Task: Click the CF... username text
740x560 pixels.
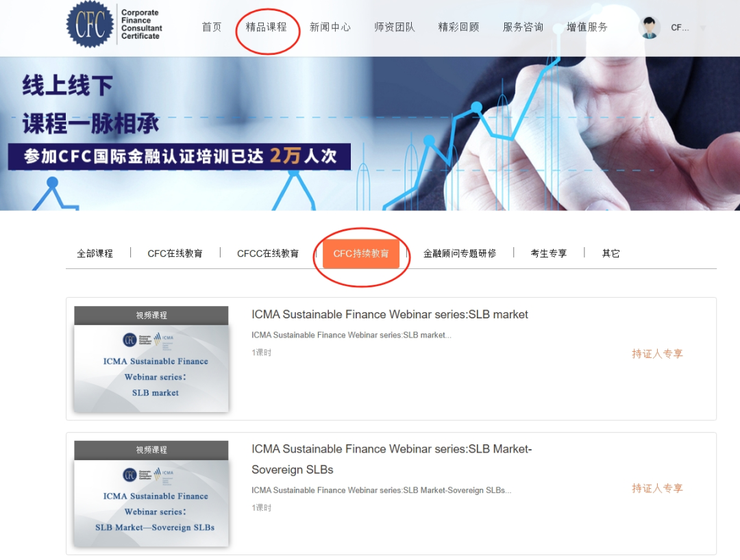Action: [680, 28]
